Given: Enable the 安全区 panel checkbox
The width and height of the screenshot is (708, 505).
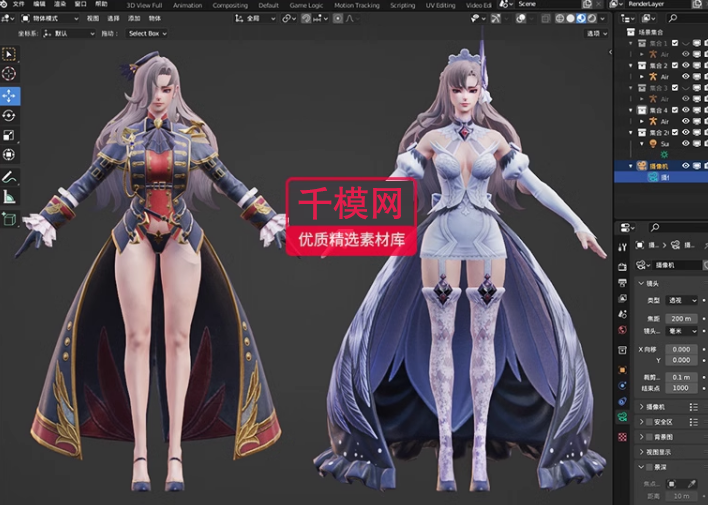Looking at the screenshot, I should (x=649, y=422).
